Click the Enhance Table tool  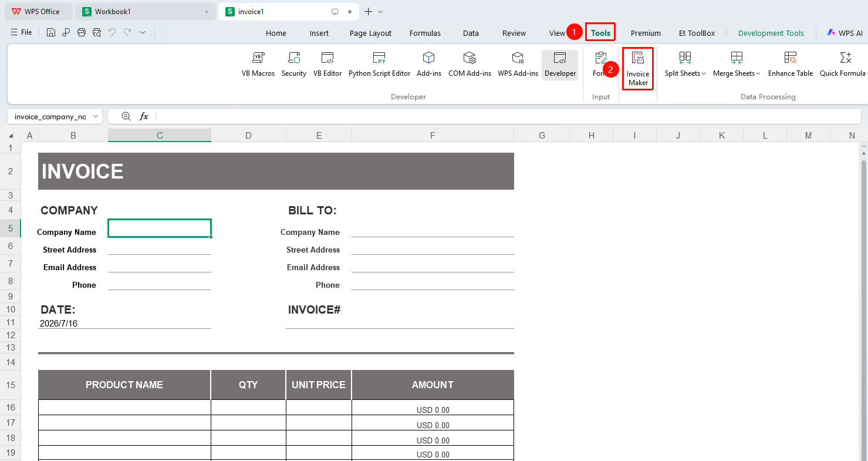pyautogui.click(x=791, y=65)
